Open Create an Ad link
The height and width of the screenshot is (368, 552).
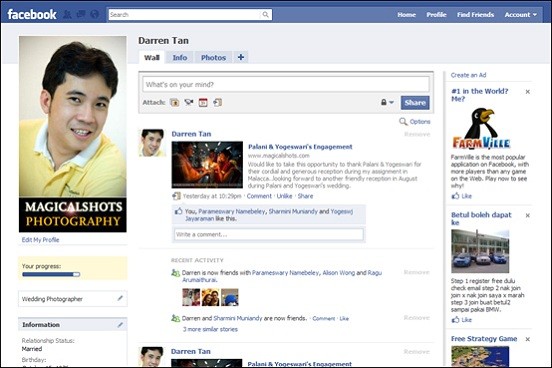coord(468,75)
